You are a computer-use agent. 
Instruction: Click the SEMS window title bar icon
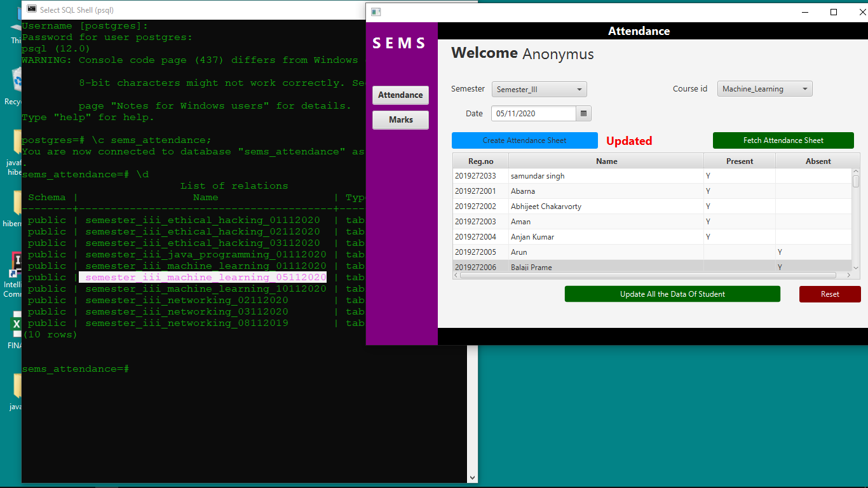(376, 11)
